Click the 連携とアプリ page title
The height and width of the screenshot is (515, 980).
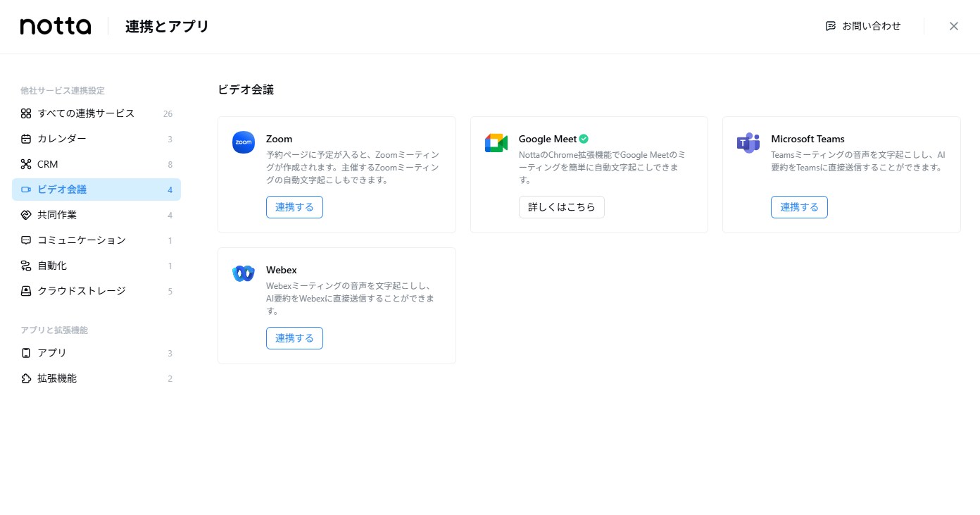pos(167,27)
